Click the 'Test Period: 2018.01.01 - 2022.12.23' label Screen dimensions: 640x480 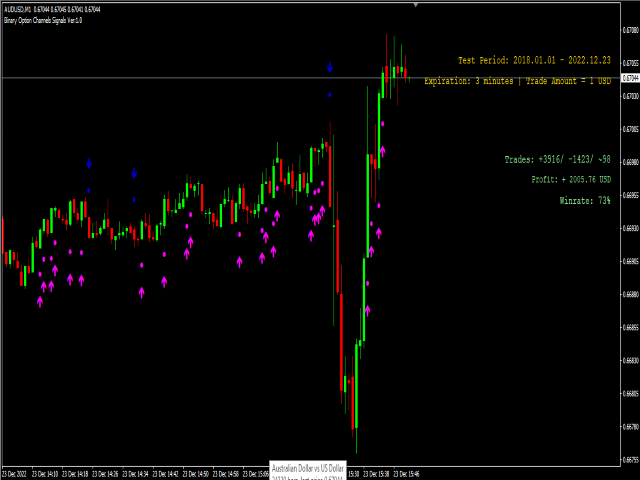pyautogui.click(x=534, y=60)
